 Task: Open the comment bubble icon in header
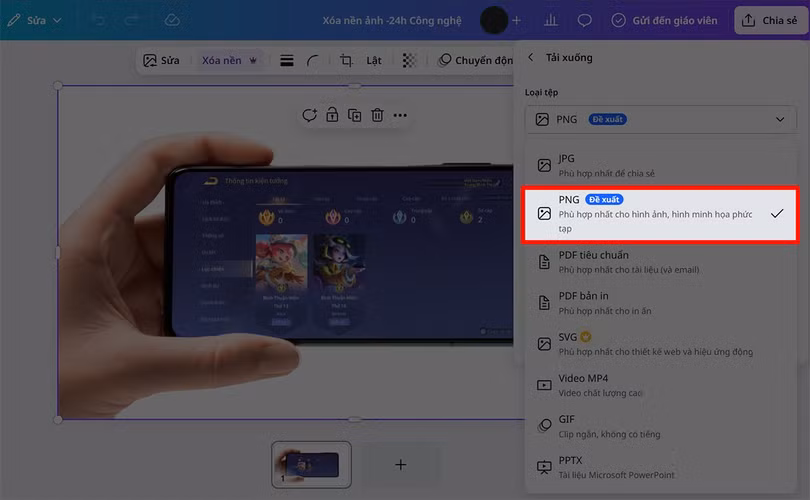pos(585,20)
